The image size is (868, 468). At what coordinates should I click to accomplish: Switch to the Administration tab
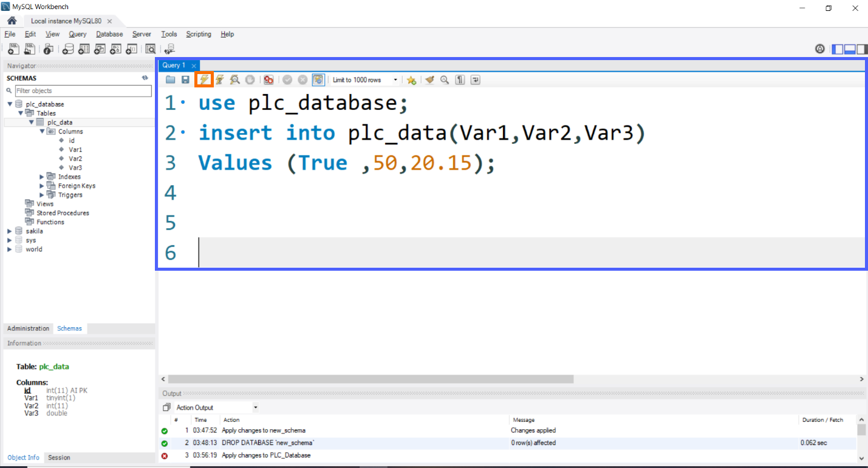[28, 328]
